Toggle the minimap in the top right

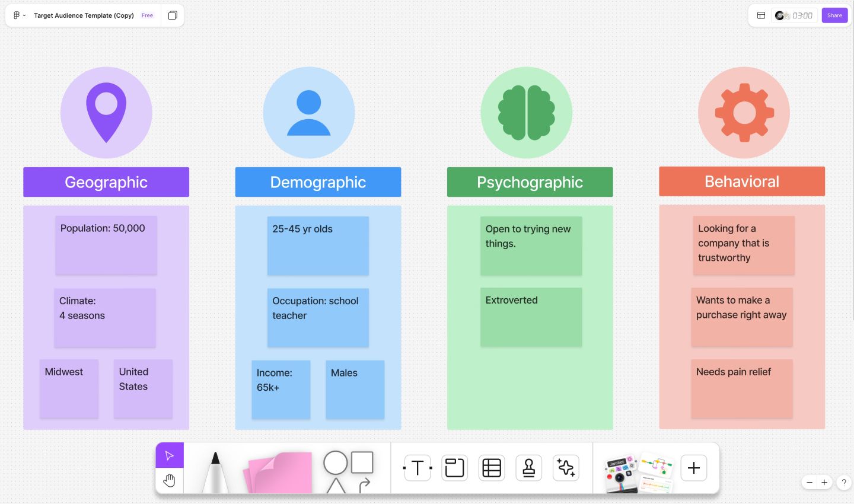(x=761, y=15)
